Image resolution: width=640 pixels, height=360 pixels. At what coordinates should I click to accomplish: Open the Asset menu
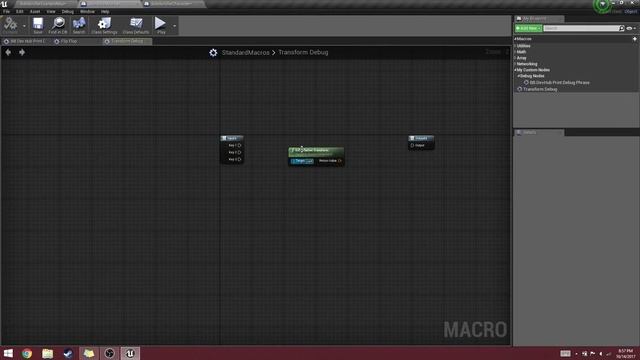35,11
